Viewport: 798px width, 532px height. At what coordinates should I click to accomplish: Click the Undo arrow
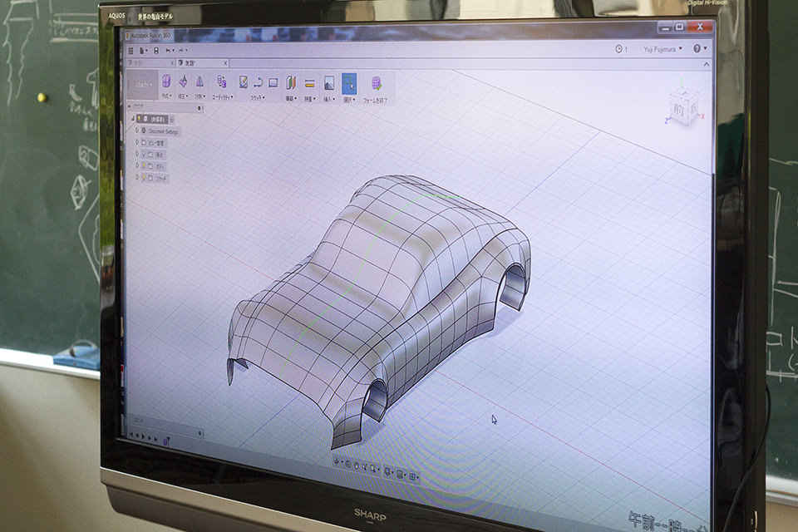point(168,51)
